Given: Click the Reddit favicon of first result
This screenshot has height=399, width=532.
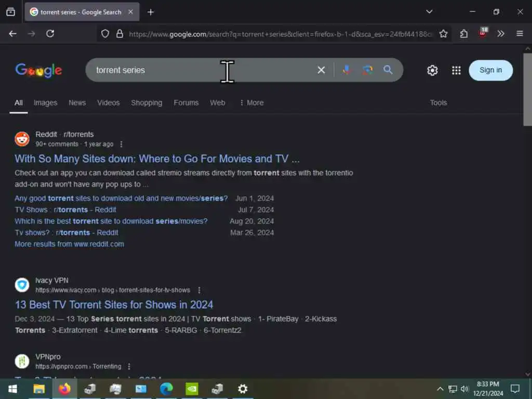Looking at the screenshot, I should click(x=22, y=139).
